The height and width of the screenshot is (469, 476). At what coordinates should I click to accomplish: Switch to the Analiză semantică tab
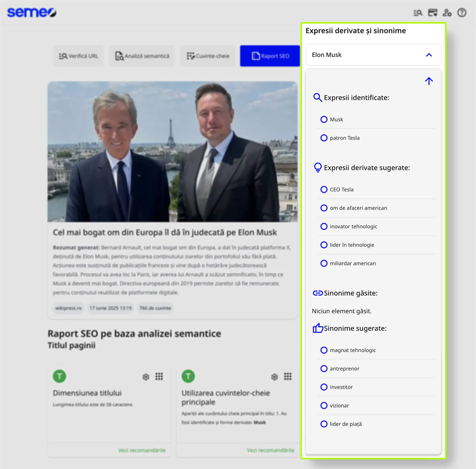click(x=142, y=56)
